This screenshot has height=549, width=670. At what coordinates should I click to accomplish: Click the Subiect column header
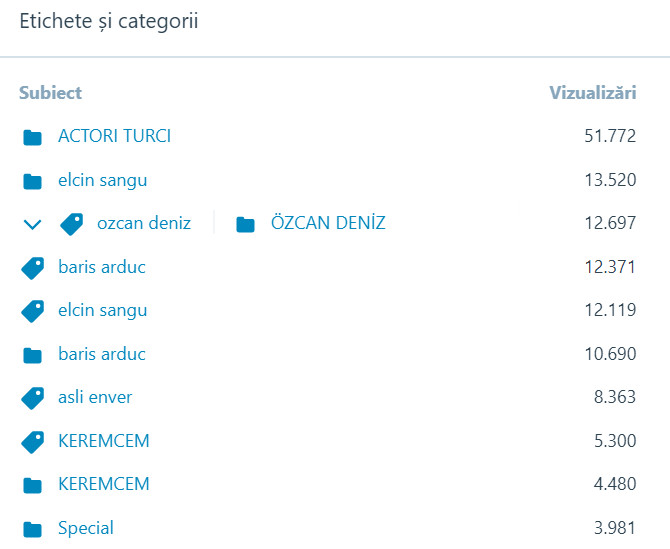click(x=50, y=93)
